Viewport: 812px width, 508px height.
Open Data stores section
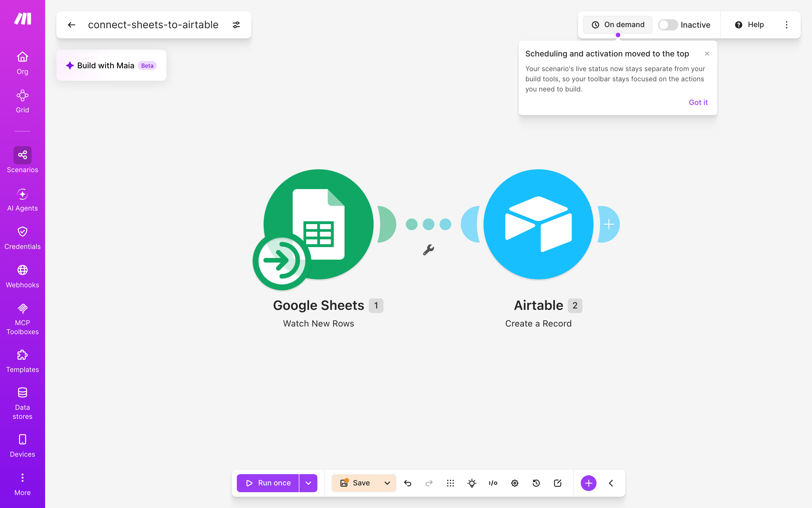[x=23, y=404]
